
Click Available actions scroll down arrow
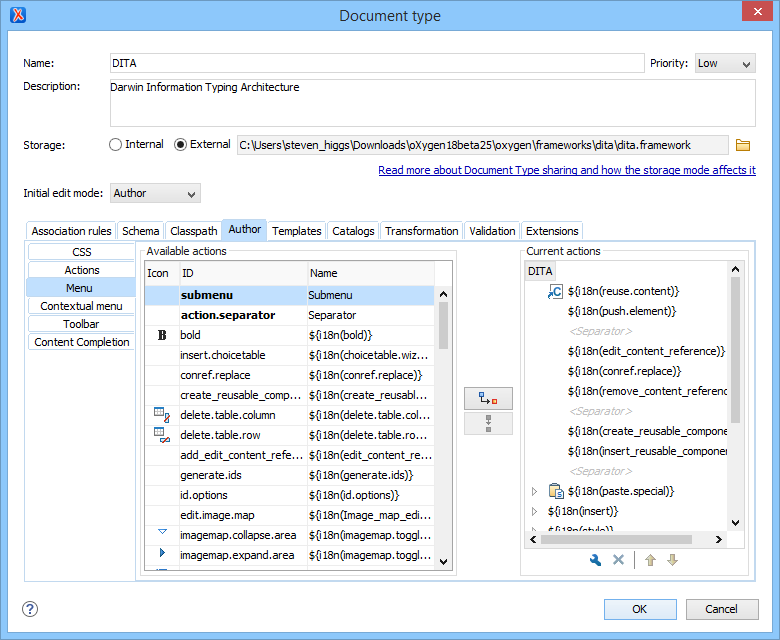[444, 562]
